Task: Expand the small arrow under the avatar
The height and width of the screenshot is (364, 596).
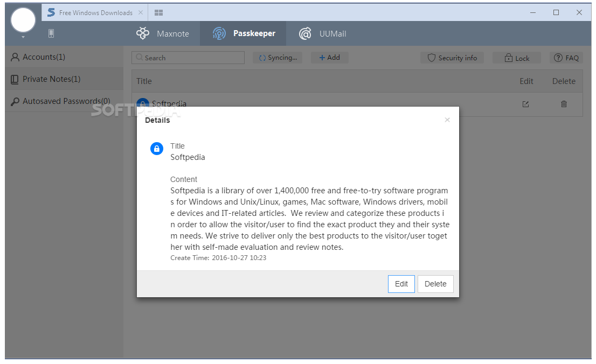Action: (x=23, y=37)
